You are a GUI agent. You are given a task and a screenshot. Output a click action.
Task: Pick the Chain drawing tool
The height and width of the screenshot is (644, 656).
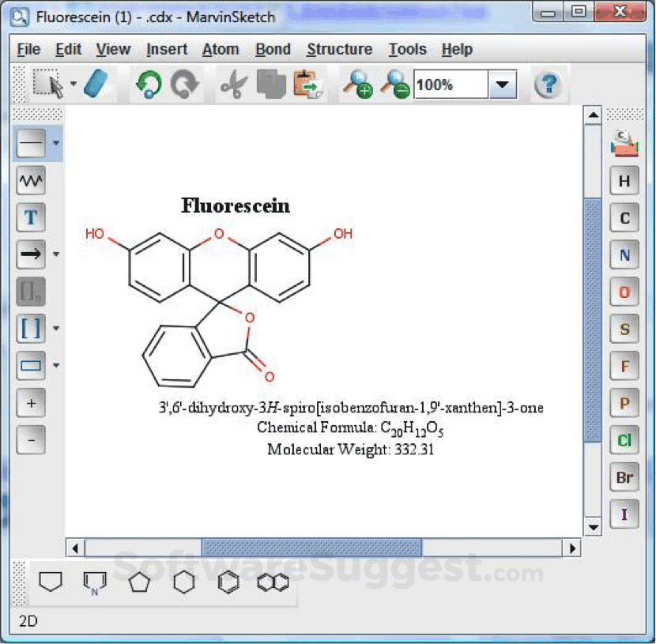30,180
